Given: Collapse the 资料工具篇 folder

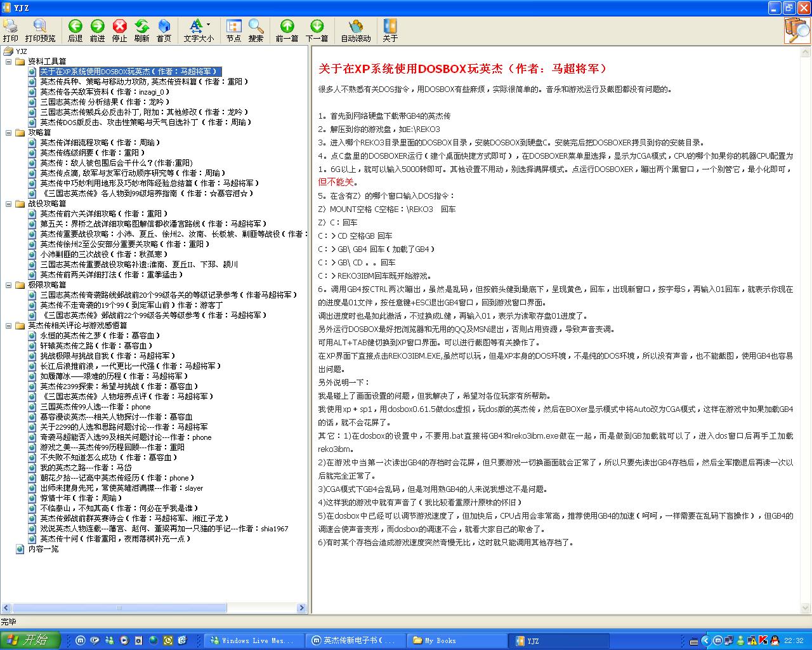Looking at the screenshot, I should (x=9, y=62).
